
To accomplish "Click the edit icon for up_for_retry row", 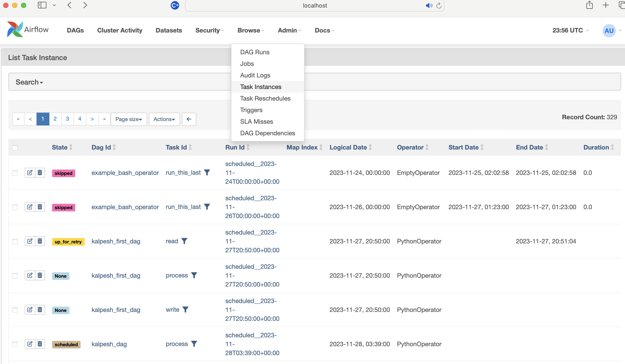I will pos(30,241).
